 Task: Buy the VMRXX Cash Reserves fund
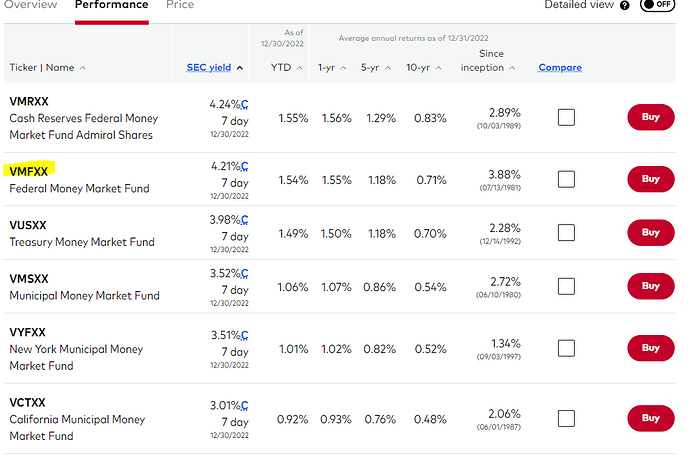650,117
